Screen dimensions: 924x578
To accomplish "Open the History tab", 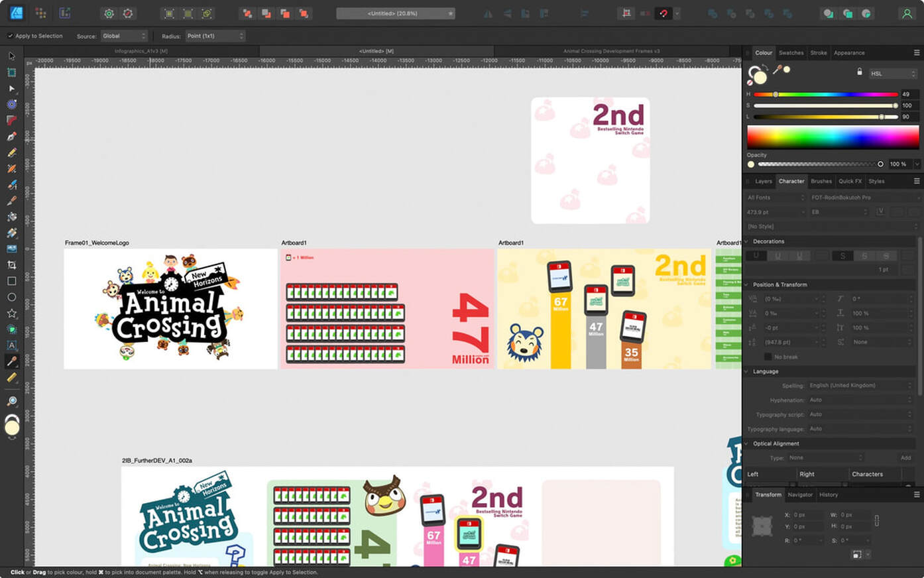I will click(x=829, y=494).
